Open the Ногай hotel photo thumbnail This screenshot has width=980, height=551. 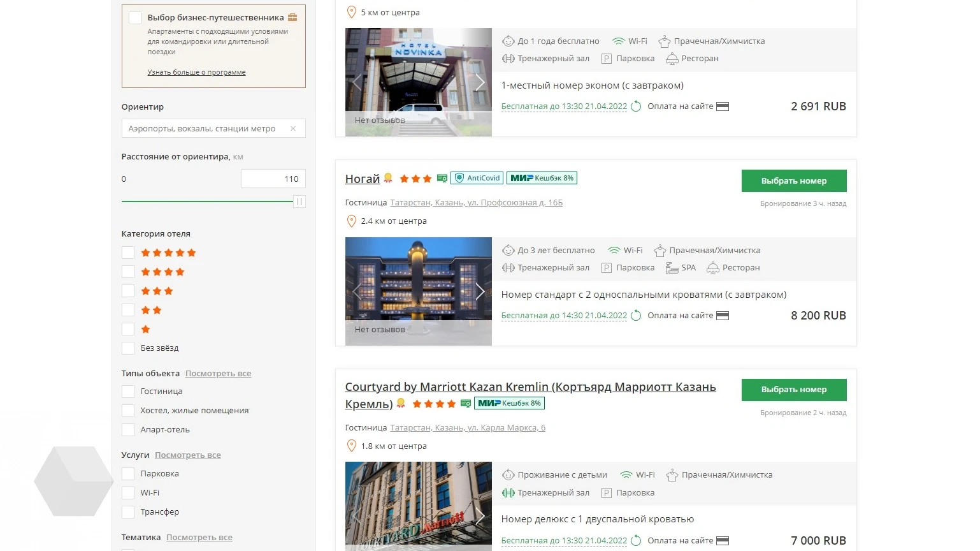[418, 291]
